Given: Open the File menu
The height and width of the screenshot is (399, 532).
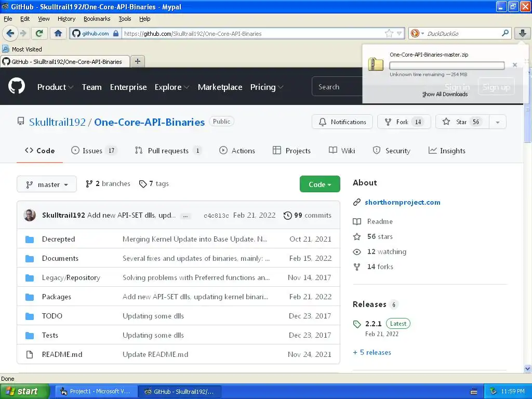Looking at the screenshot, I should pyautogui.click(x=8, y=19).
